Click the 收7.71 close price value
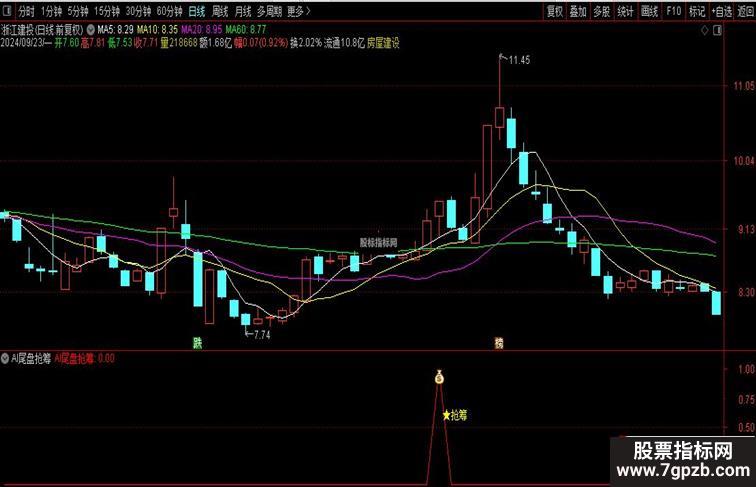Image resolution: width=756 pixels, height=487 pixels. click(146, 43)
